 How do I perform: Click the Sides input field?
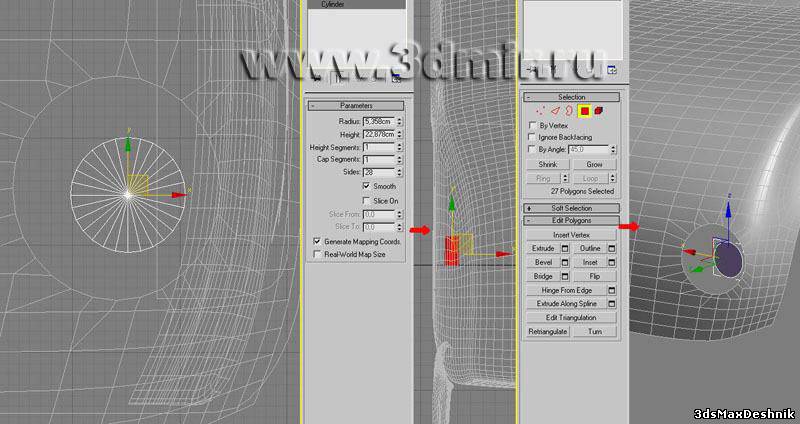[x=379, y=172]
